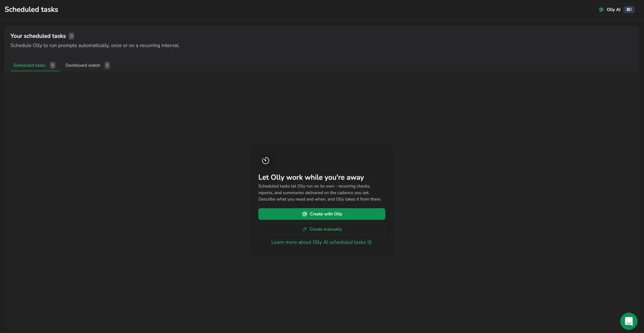This screenshot has height=333, width=644.
Task: Click the Create with Olly button
Action: pos(322,214)
